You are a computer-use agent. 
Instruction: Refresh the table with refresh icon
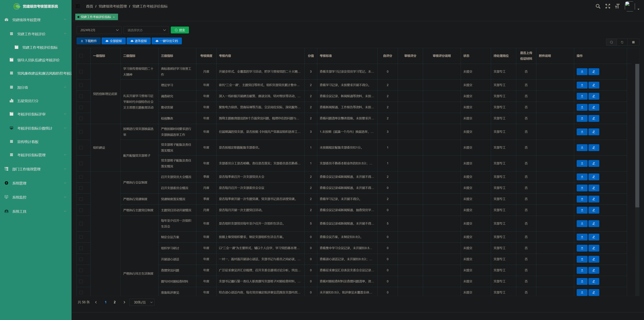pyautogui.click(x=622, y=42)
